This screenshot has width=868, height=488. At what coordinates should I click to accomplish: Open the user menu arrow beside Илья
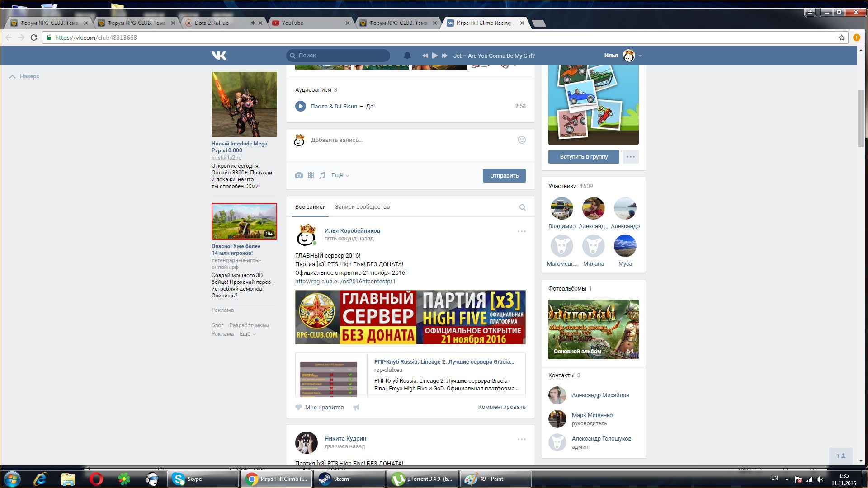(640, 56)
